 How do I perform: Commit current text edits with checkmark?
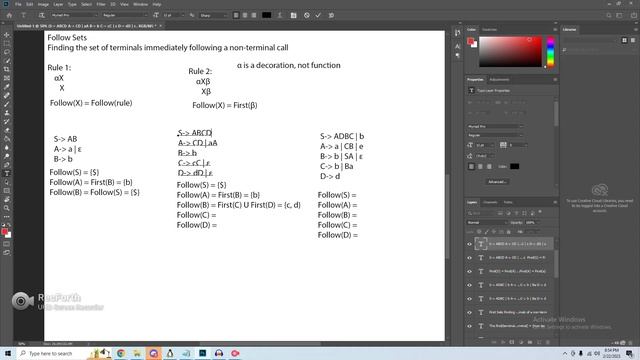coord(318,15)
